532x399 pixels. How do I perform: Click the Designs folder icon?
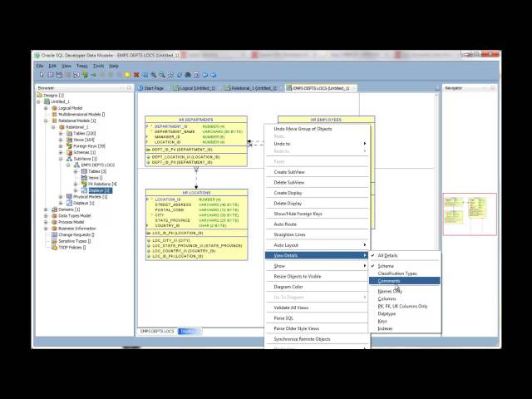click(39, 96)
